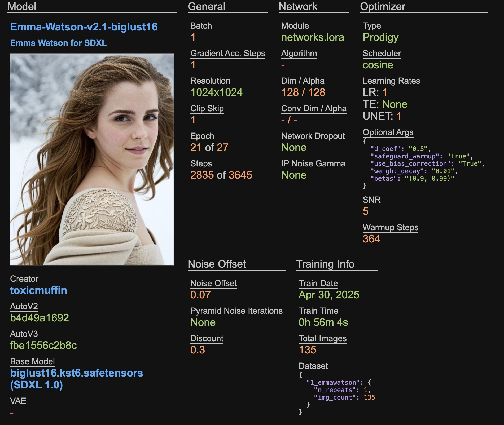Image resolution: width=504 pixels, height=425 pixels.
Task: Click the 'Train Date' label
Action: (318, 283)
